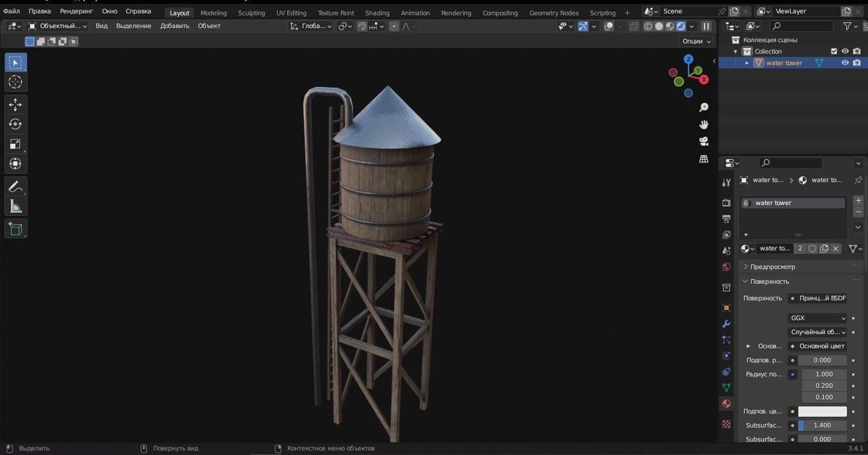The height and width of the screenshot is (455, 868).
Task: Open the Object Data properties tab
Action: [726, 387]
